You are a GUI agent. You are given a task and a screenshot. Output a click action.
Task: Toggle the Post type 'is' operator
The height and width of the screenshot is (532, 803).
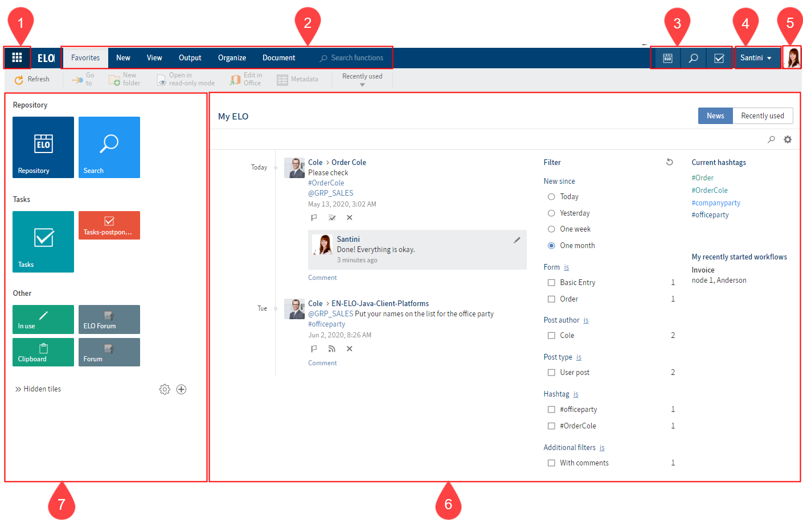point(579,357)
